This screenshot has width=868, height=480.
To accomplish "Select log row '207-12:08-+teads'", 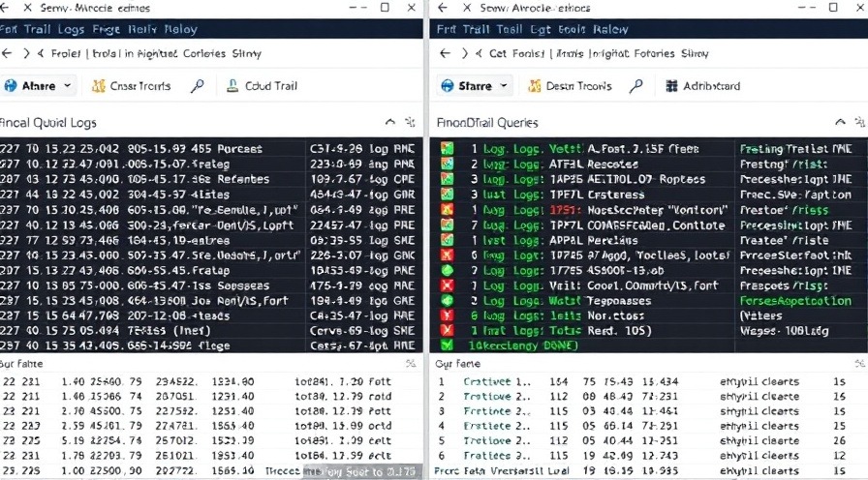I will (210, 315).
